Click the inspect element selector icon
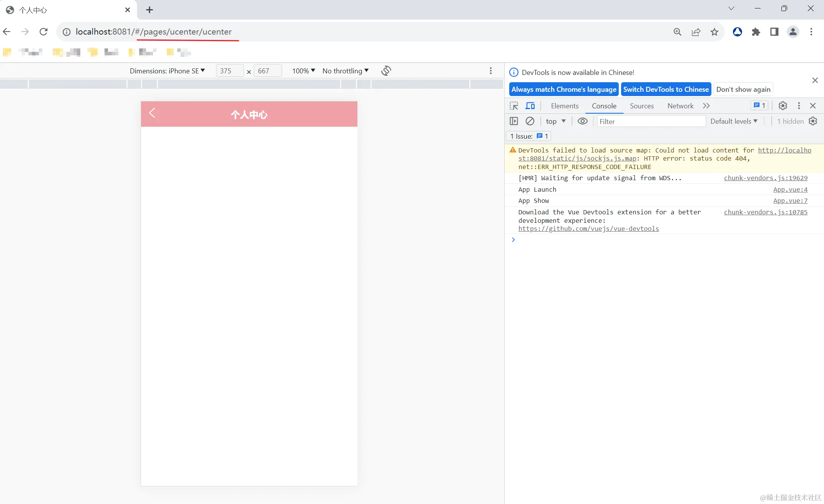 (x=514, y=106)
